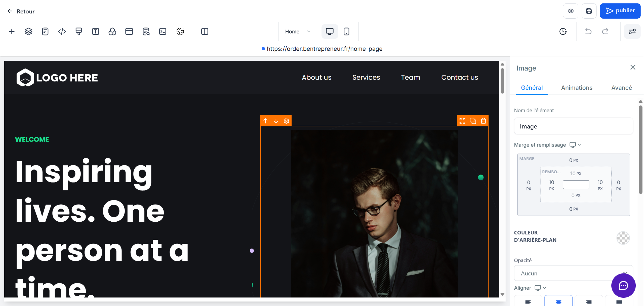Open the Avancé tab
Screen dimensions: 644x306
click(x=621, y=88)
